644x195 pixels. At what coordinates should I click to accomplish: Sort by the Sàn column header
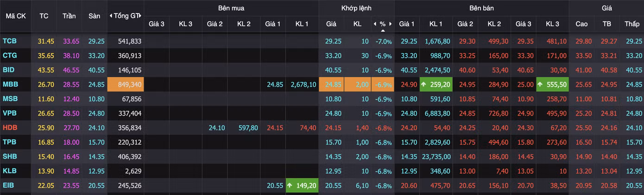[x=94, y=16]
